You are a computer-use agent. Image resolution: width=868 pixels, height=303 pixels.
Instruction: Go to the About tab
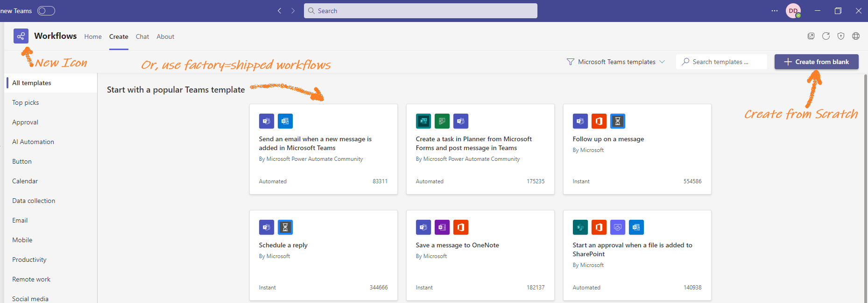coord(165,36)
